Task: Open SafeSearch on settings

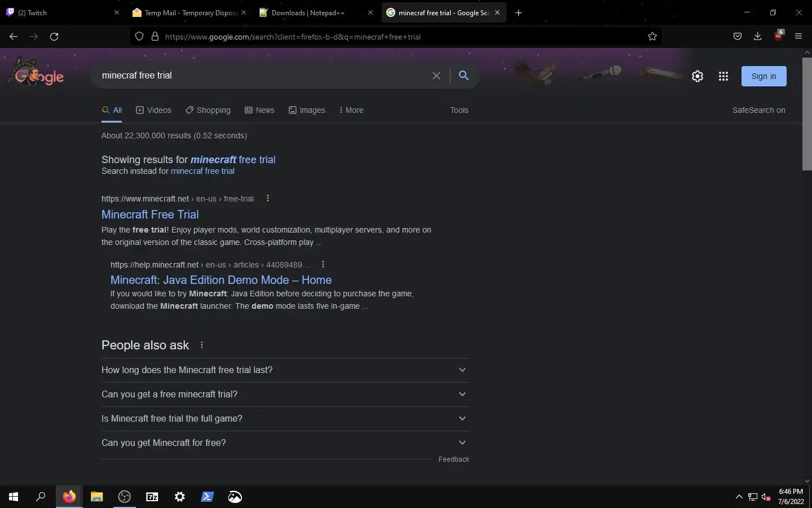Action: [758, 110]
